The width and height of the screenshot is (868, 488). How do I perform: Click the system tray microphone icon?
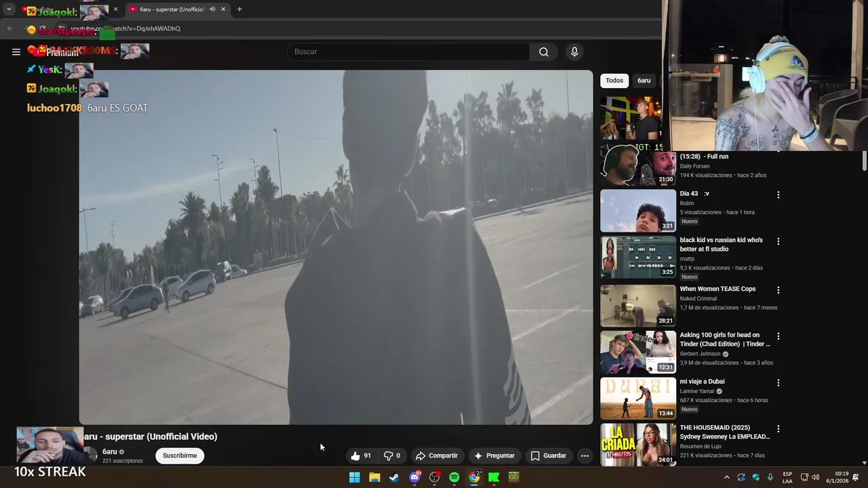pos(770,477)
